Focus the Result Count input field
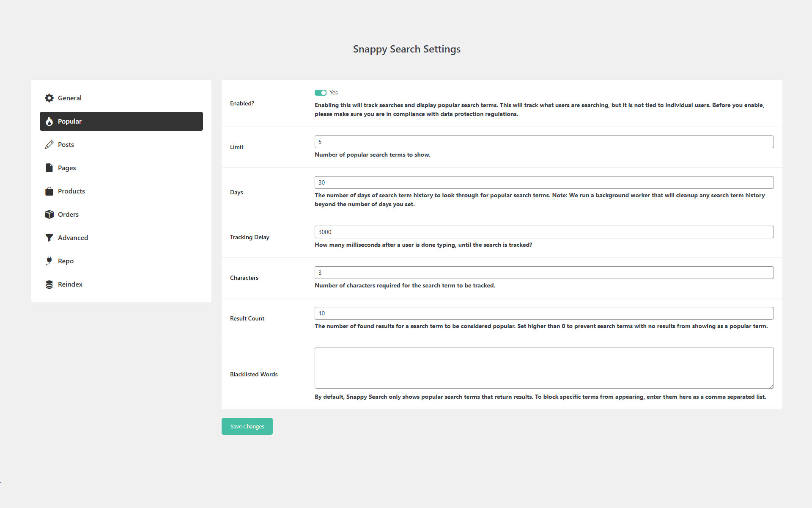Screen dimensions: 812x508 [544, 313]
